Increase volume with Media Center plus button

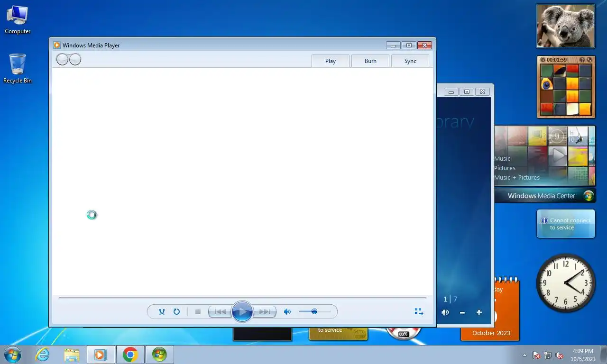coord(479,313)
